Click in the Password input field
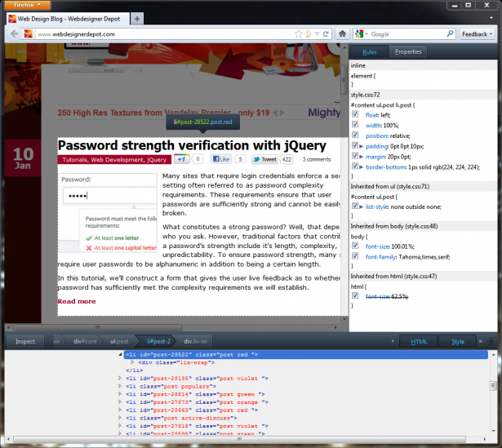This screenshot has width=502, height=448. click(109, 196)
